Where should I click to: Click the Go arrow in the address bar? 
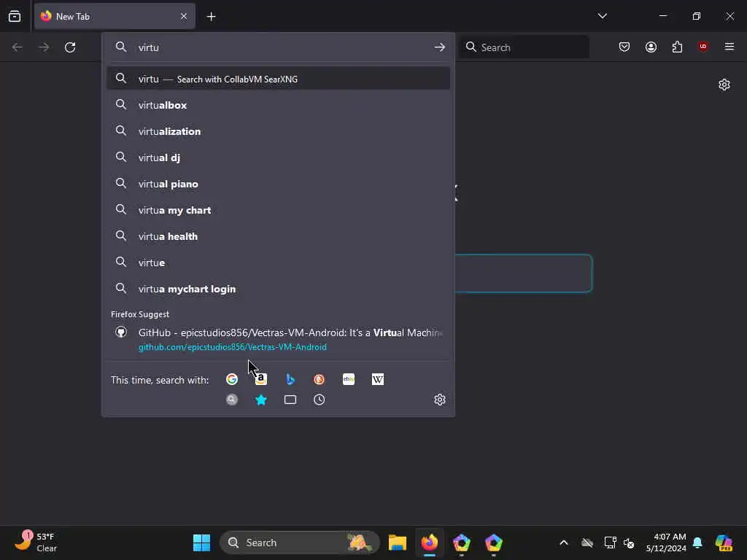click(440, 47)
